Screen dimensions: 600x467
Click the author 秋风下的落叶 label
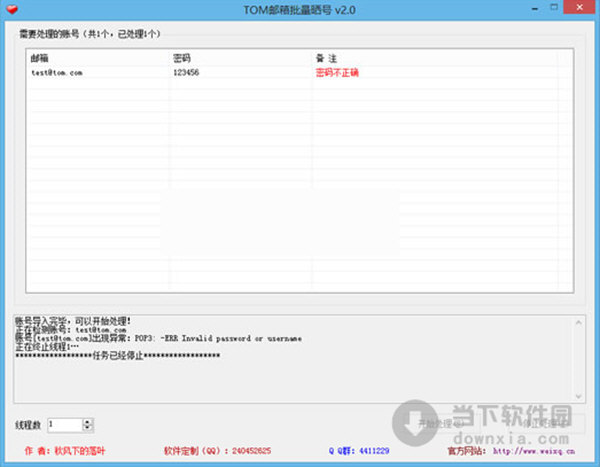[65, 451]
